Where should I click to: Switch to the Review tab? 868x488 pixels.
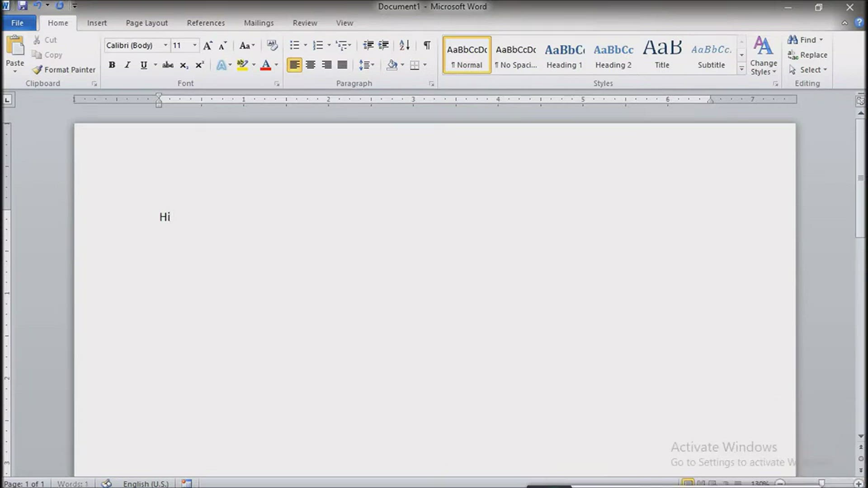click(x=305, y=23)
